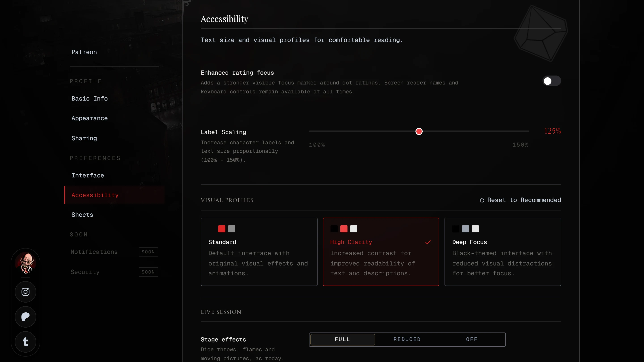644x362 pixels.
Task: Select the Deep Focus profile card
Action: (503, 252)
